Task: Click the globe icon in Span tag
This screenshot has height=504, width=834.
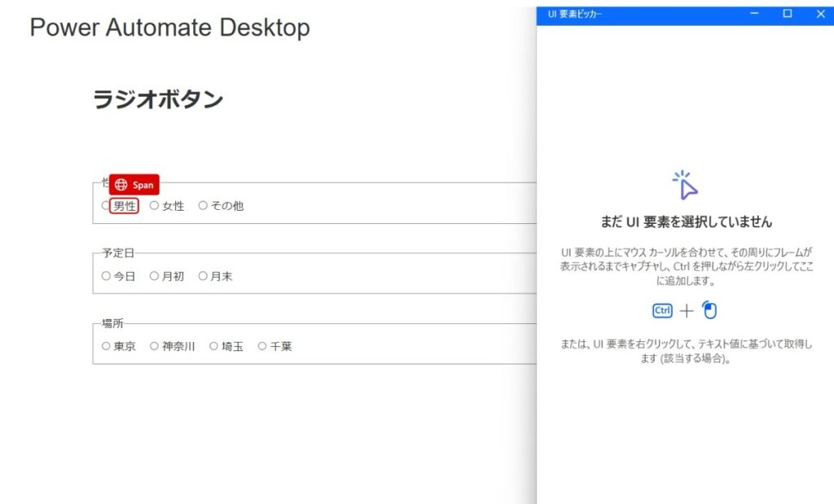Action: pyautogui.click(x=121, y=185)
